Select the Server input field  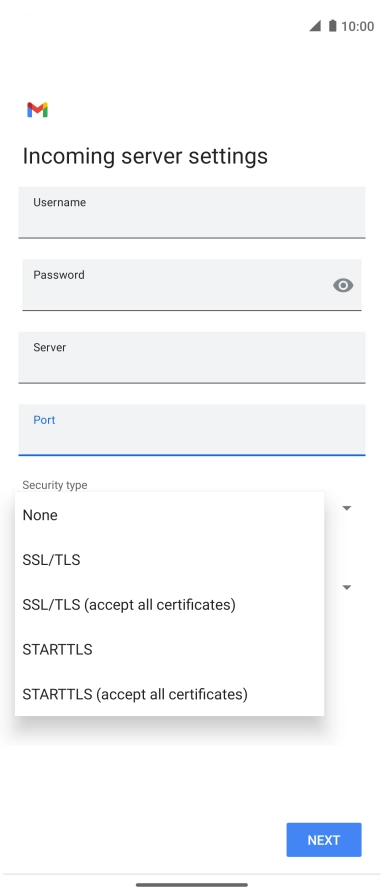point(192,358)
